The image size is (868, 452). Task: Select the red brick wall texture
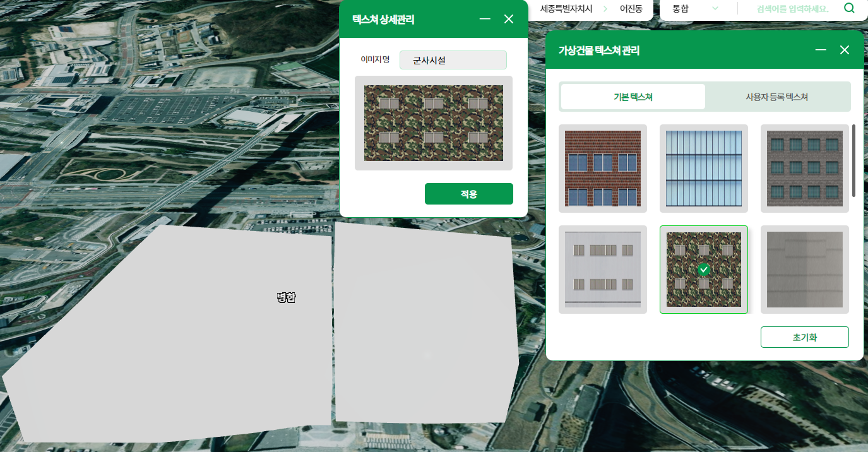click(603, 169)
